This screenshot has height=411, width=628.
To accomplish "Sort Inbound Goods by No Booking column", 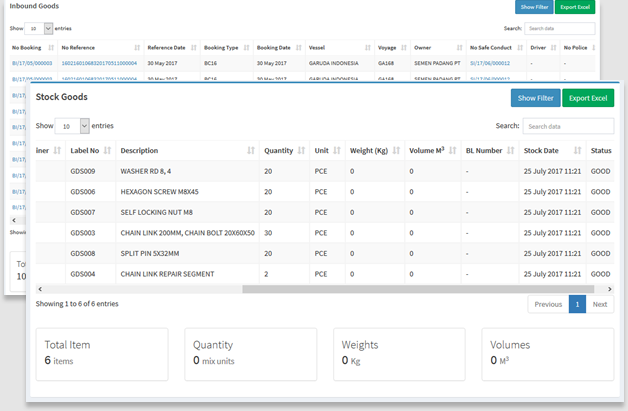I will (33, 48).
